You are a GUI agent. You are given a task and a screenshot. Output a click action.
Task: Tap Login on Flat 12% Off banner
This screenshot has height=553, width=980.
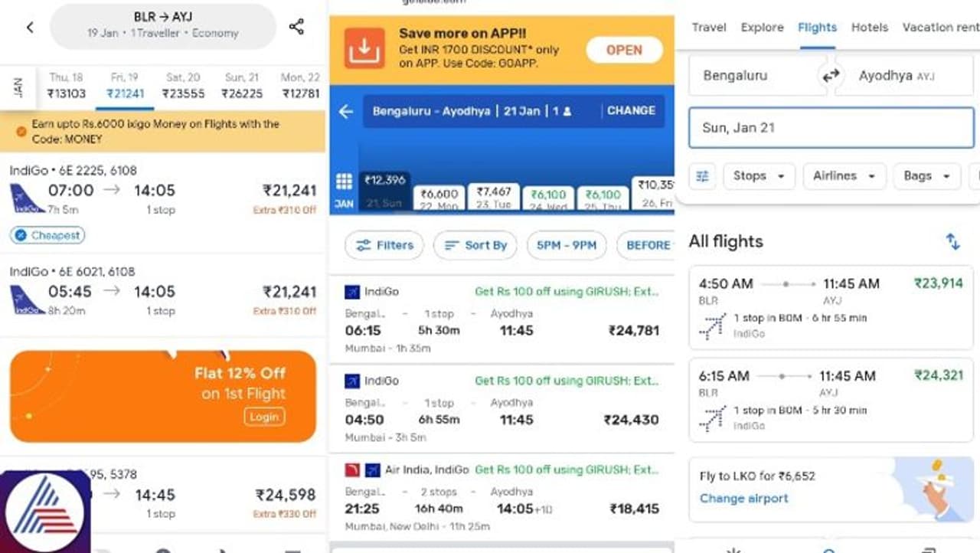click(x=264, y=417)
